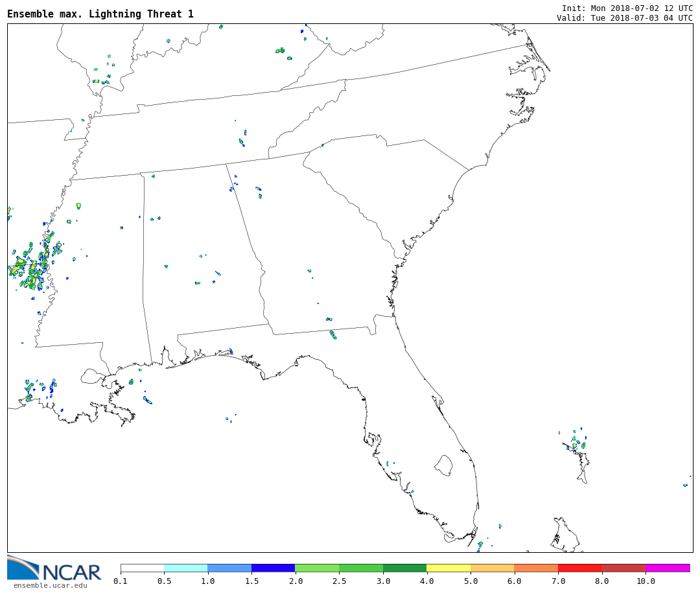
Task: Click Lake Okeechobee outline in Florida
Action: [x=443, y=465]
